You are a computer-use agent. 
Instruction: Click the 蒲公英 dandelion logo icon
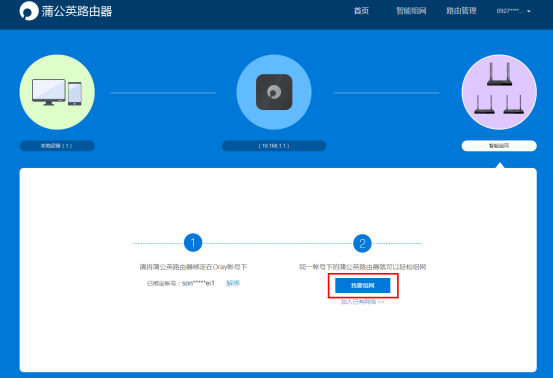[x=29, y=11]
